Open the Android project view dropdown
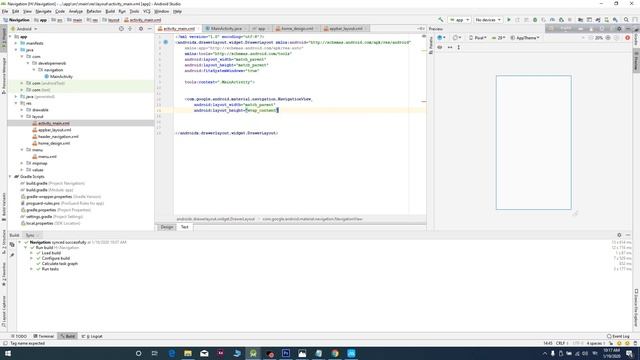 pyautogui.click(x=24, y=29)
